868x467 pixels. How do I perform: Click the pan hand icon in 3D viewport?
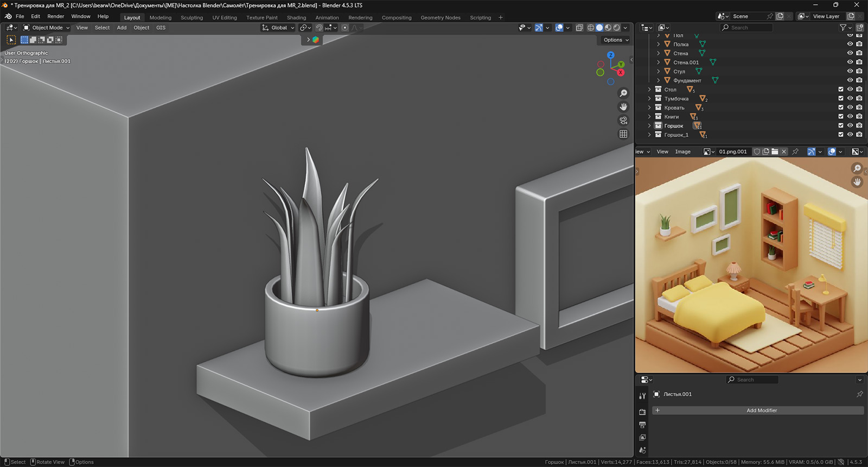coord(623,107)
